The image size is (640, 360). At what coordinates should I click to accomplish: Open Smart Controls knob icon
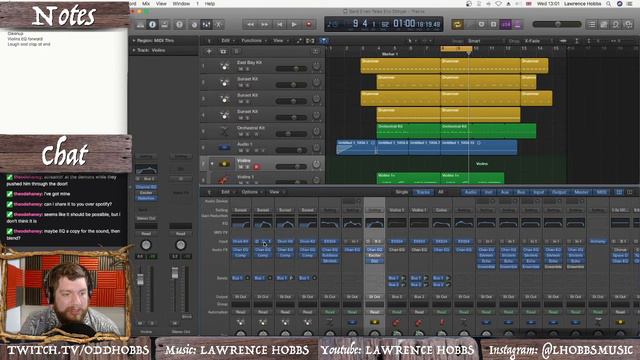[194, 24]
